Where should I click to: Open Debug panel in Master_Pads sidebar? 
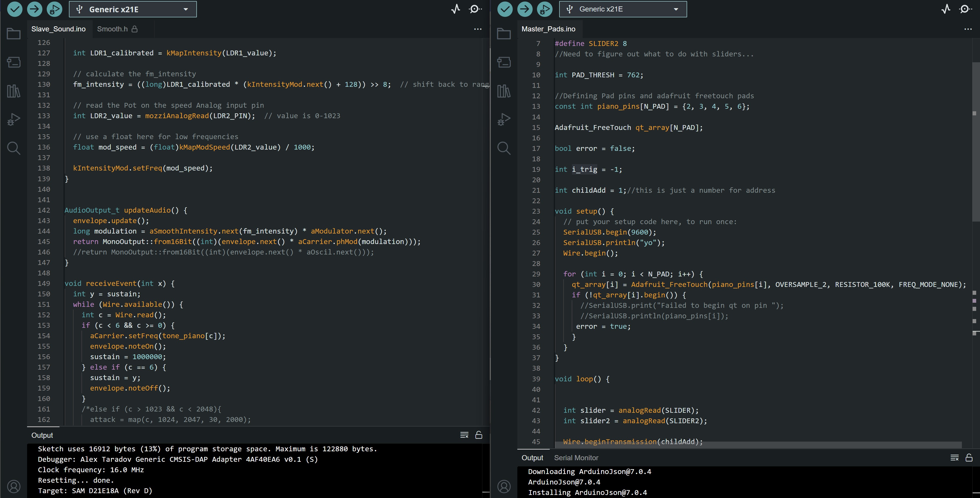504,119
